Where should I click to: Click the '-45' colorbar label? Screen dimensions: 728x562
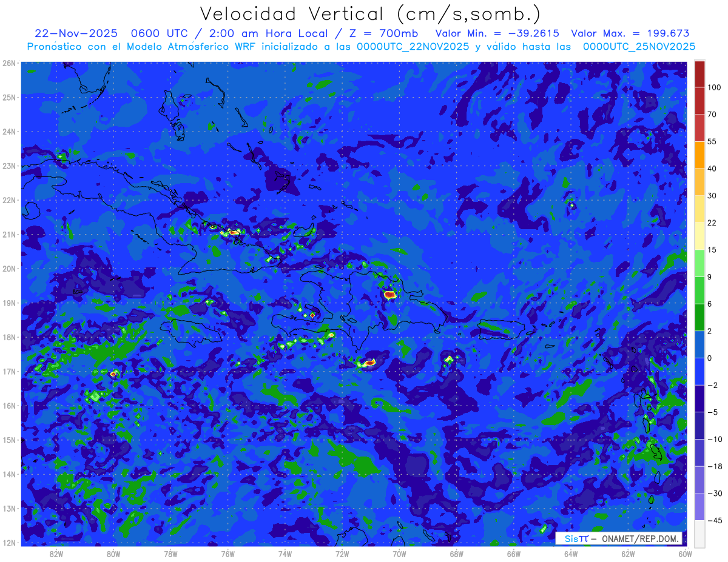pos(715,520)
